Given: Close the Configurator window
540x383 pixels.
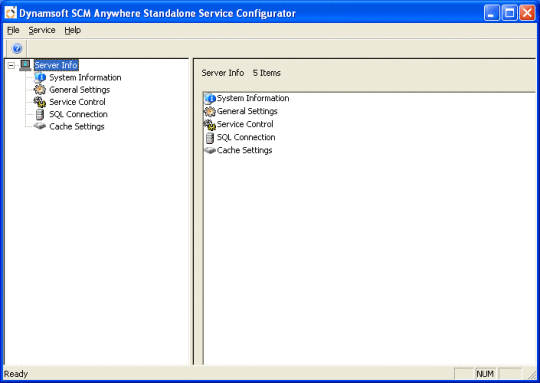Looking at the screenshot, I should pos(527,13).
